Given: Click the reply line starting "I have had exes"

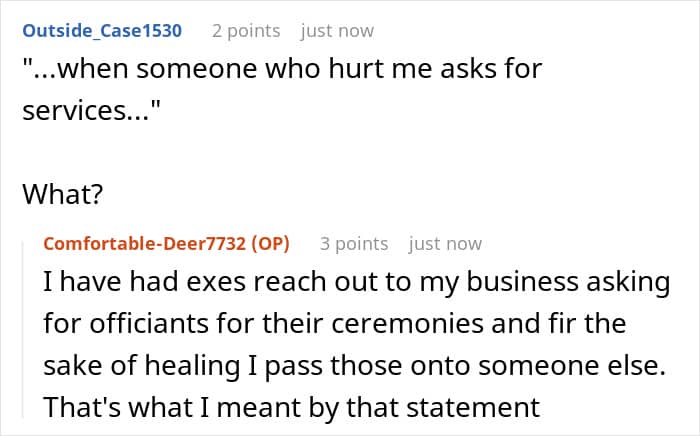Looking at the screenshot, I should (355, 283).
